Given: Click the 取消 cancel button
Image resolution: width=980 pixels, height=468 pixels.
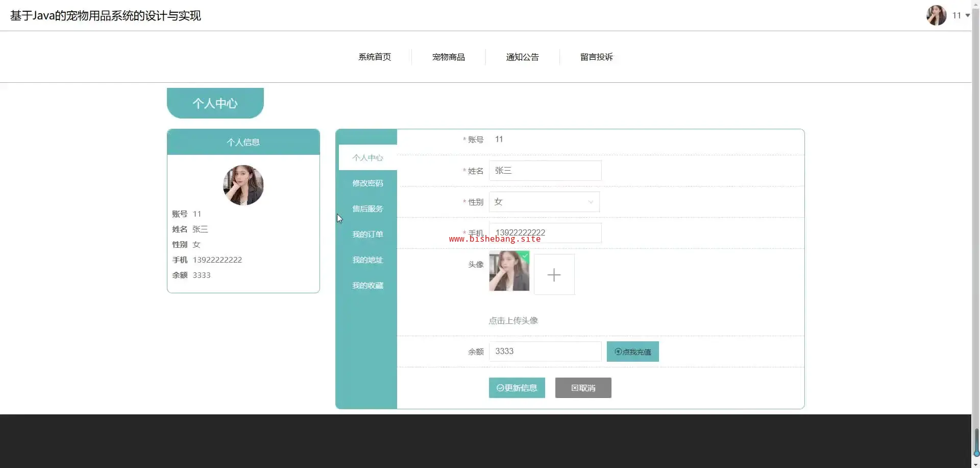Looking at the screenshot, I should pos(583,388).
